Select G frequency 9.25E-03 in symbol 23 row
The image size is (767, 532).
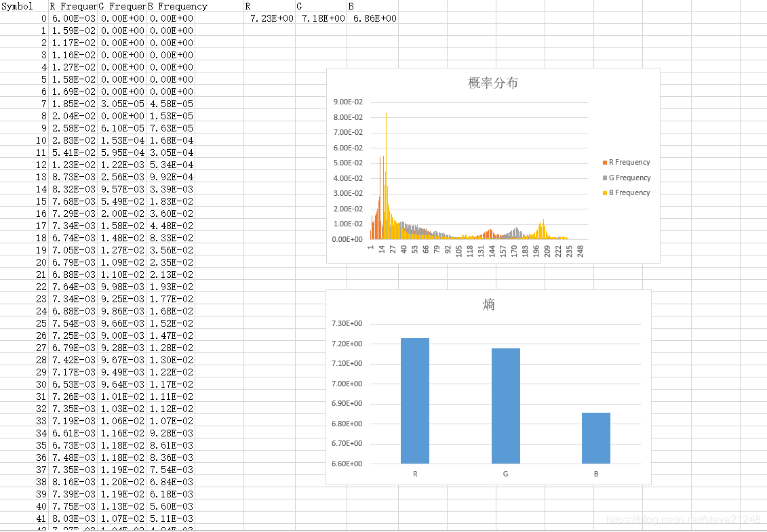[x=122, y=299]
